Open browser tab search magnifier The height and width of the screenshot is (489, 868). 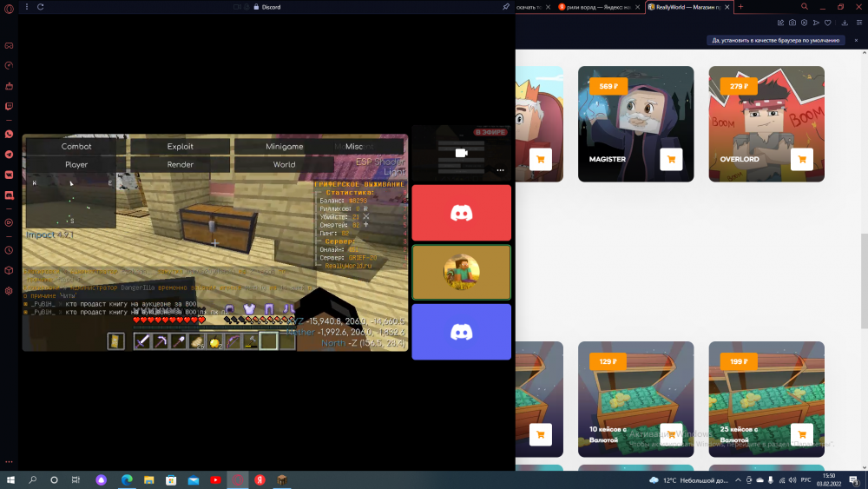(x=805, y=7)
